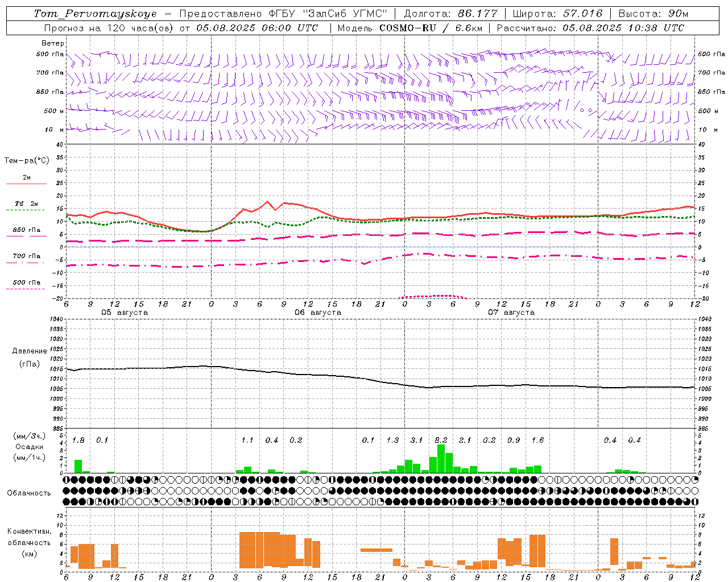
Task: Click the 3.1 precipitation total
Action: (417, 440)
